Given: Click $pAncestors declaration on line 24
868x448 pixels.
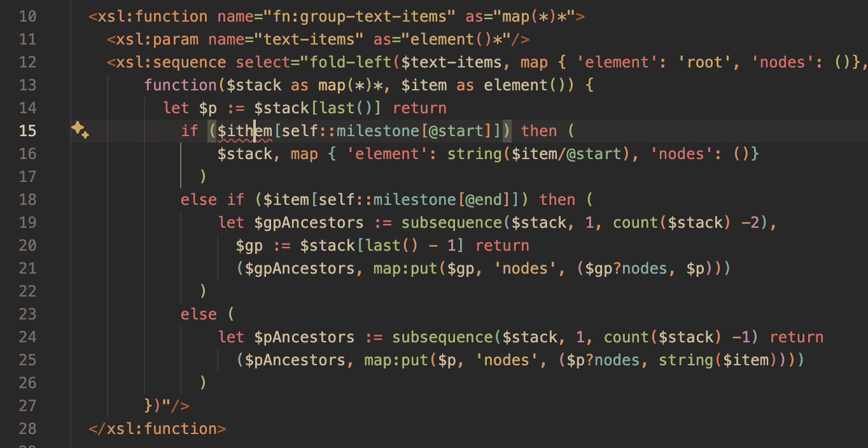Looking at the screenshot, I should click(x=304, y=337).
